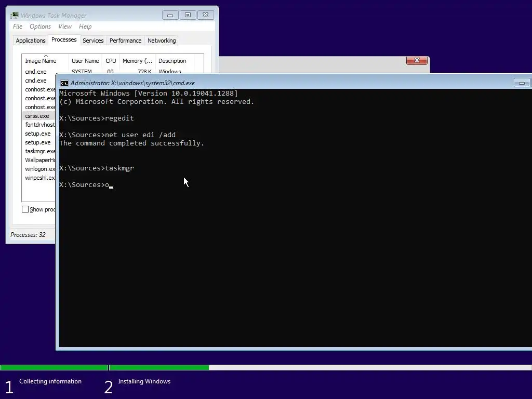Open the View menu in Task Manager
Screen dimensions: 532x399
tap(65, 26)
